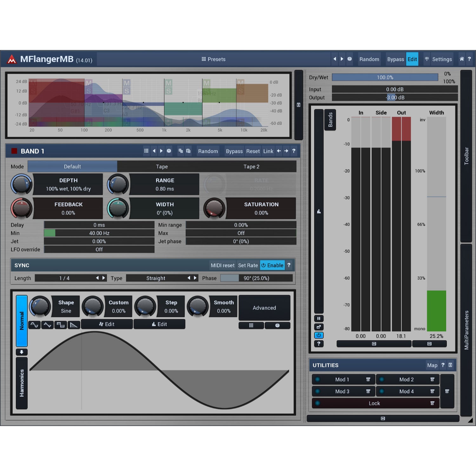Click the Band 1 Random button

click(208, 151)
